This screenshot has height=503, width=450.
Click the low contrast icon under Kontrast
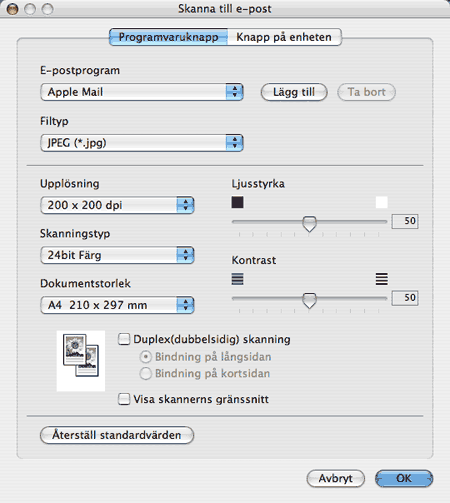click(237, 279)
